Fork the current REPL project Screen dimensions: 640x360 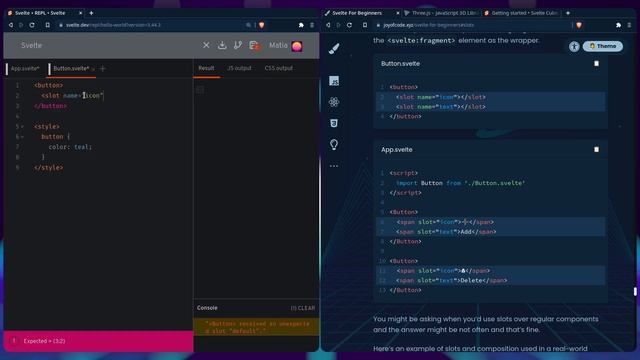[238, 45]
